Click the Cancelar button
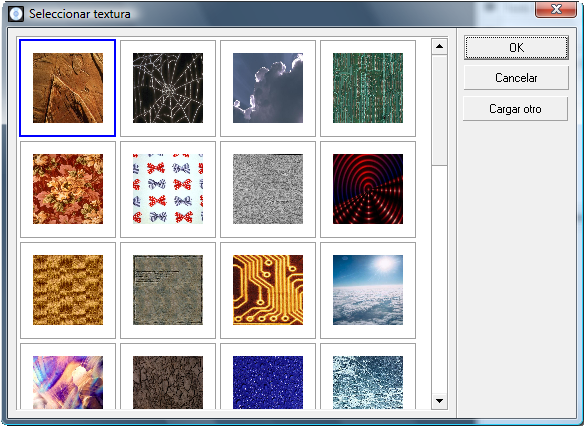587x432 pixels. [x=516, y=78]
